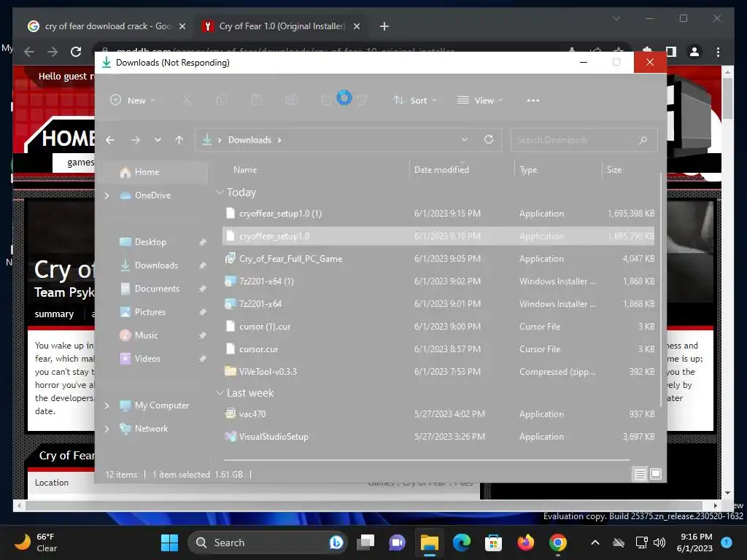This screenshot has width=747, height=560.
Task: Select the cryoffear_setup1.0 (1) file
Action: (438, 214)
